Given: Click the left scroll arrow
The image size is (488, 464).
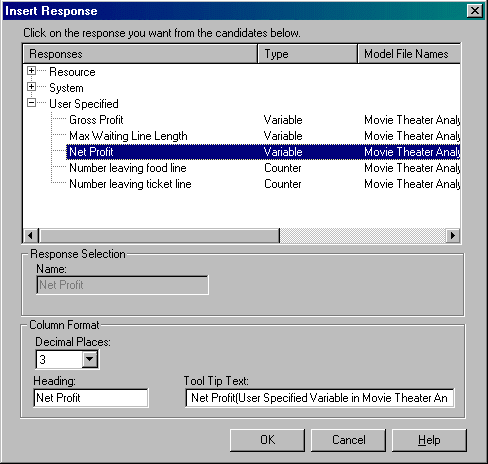Looking at the screenshot, I should pos(30,235).
